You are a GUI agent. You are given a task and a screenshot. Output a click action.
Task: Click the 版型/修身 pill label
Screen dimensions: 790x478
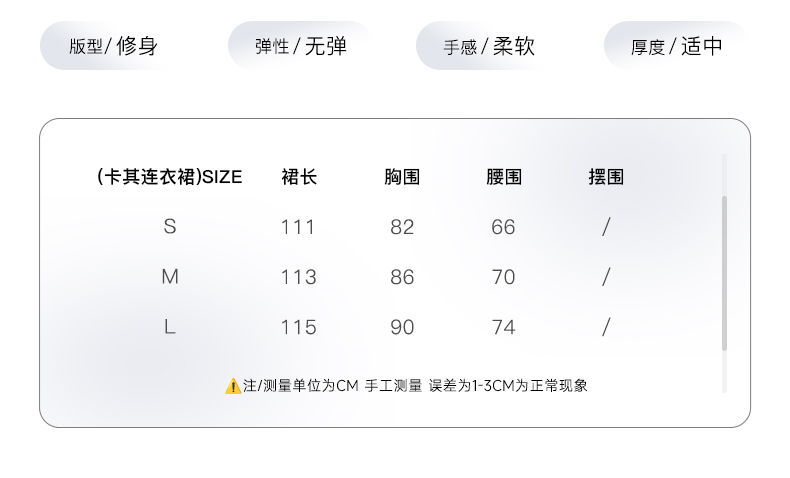[113, 46]
